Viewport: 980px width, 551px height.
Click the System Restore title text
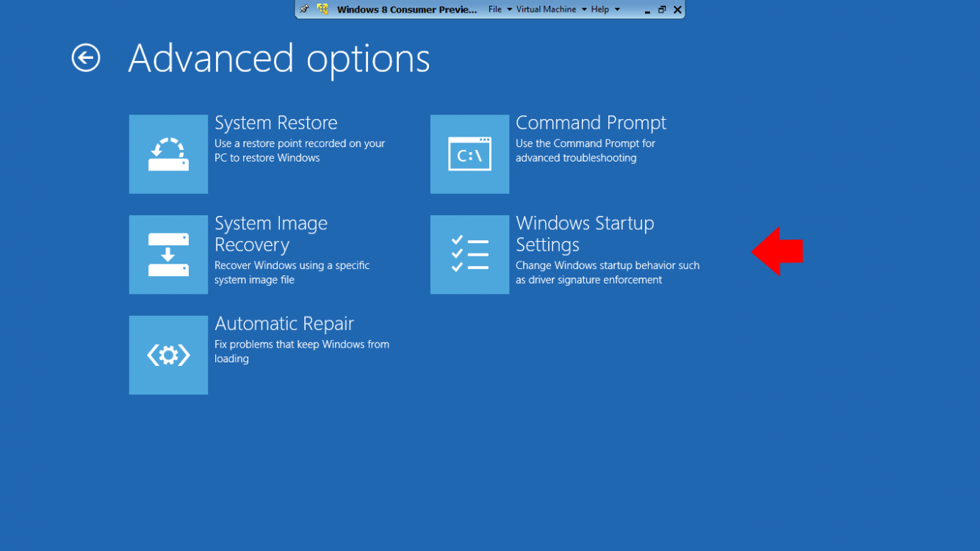coord(275,123)
